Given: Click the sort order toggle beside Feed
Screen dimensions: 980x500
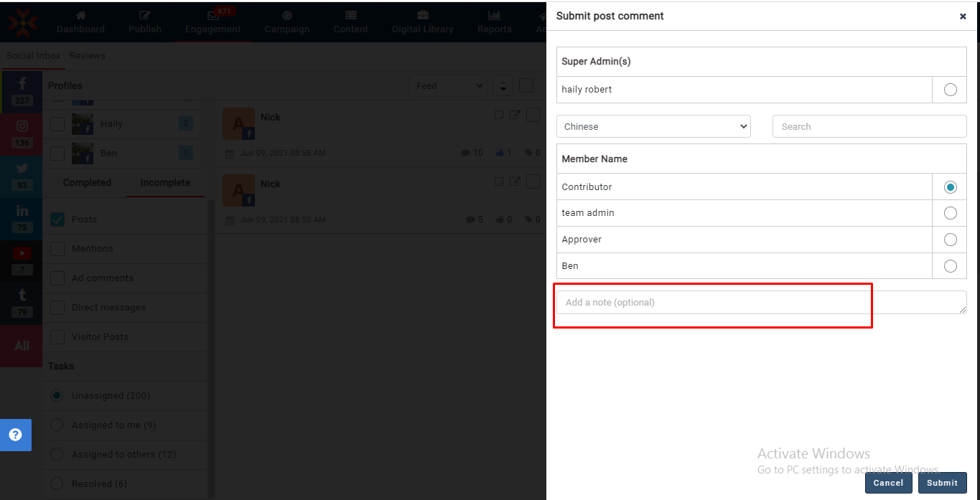Looking at the screenshot, I should point(503,86).
